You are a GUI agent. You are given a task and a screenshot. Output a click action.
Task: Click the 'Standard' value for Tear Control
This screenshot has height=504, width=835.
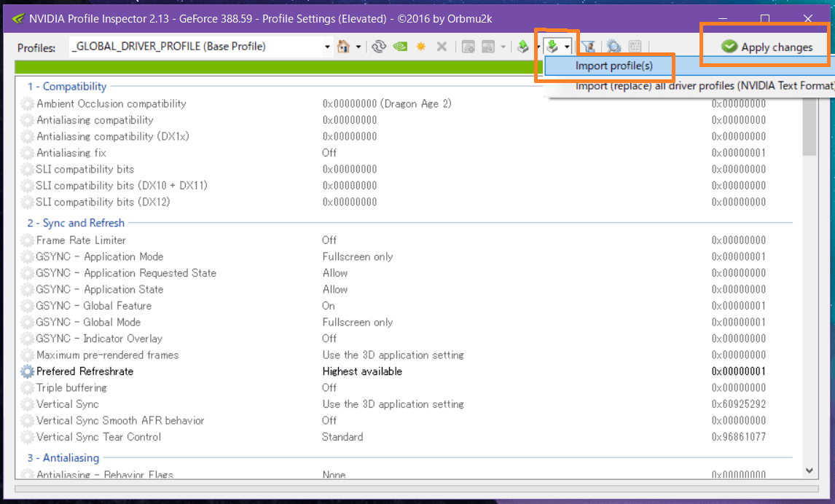tap(342, 438)
